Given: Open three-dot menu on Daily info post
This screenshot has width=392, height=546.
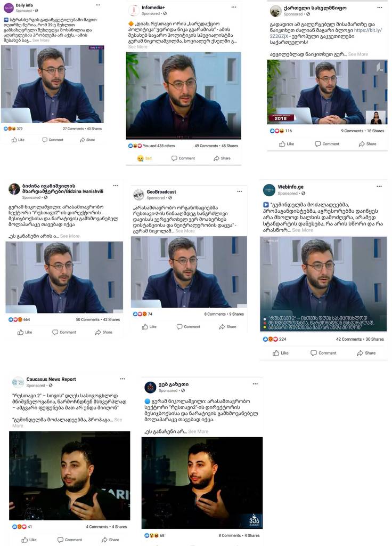Looking at the screenshot, I should [98, 5].
